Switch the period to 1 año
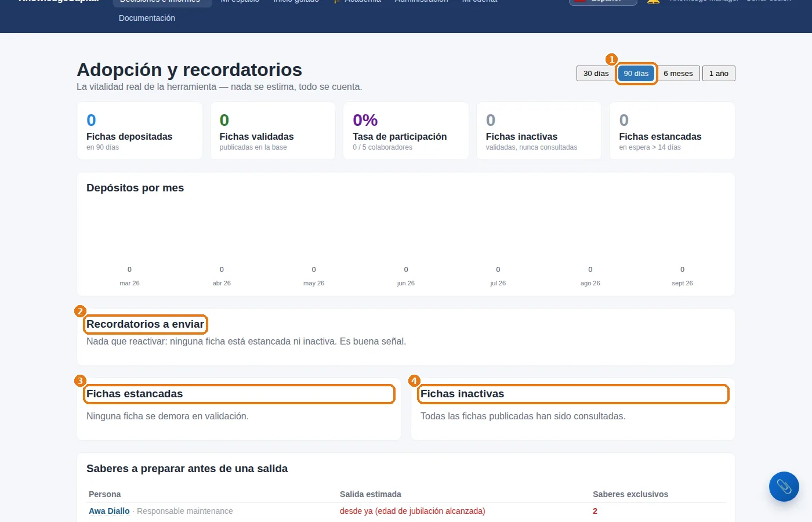Image resolution: width=812 pixels, height=522 pixels. [x=719, y=74]
